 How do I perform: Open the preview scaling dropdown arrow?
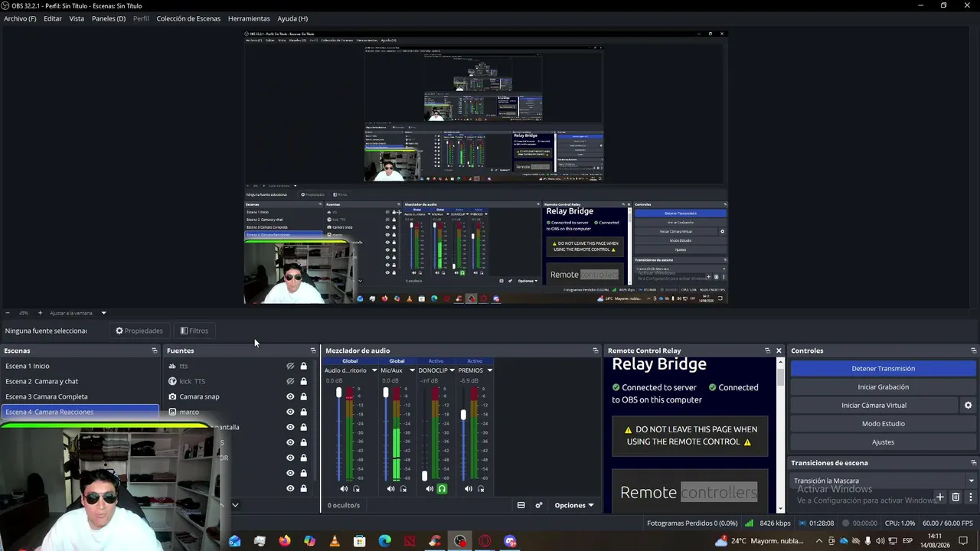pos(103,313)
